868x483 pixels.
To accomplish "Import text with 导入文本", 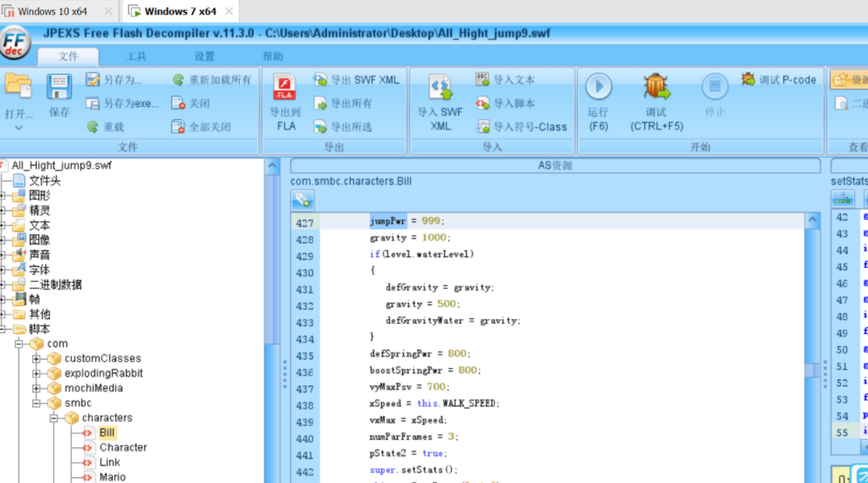I will 506,80.
